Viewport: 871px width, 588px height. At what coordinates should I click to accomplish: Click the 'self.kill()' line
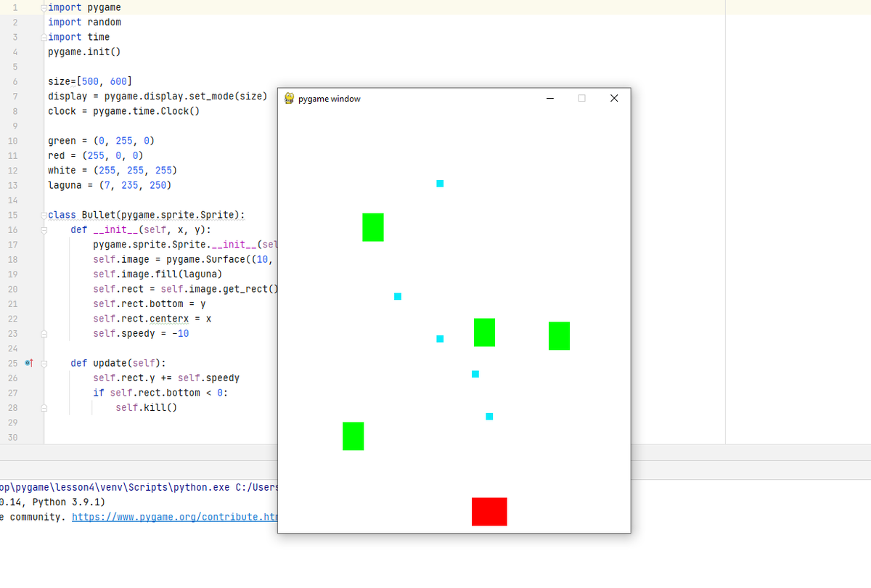coord(147,408)
